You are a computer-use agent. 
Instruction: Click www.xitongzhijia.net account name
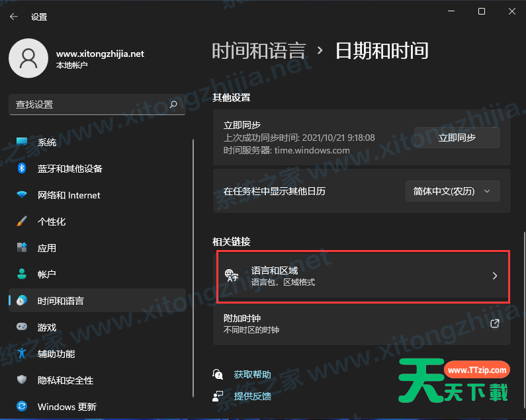[100, 54]
